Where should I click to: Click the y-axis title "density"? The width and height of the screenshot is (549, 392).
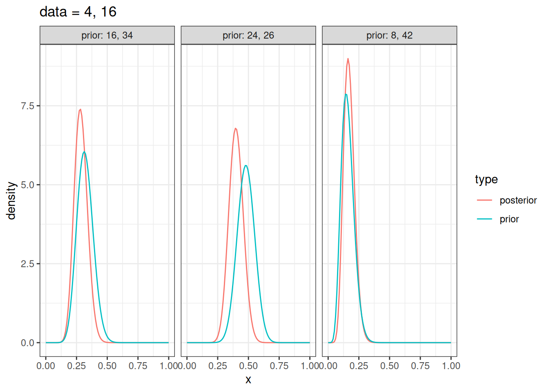pos(11,200)
